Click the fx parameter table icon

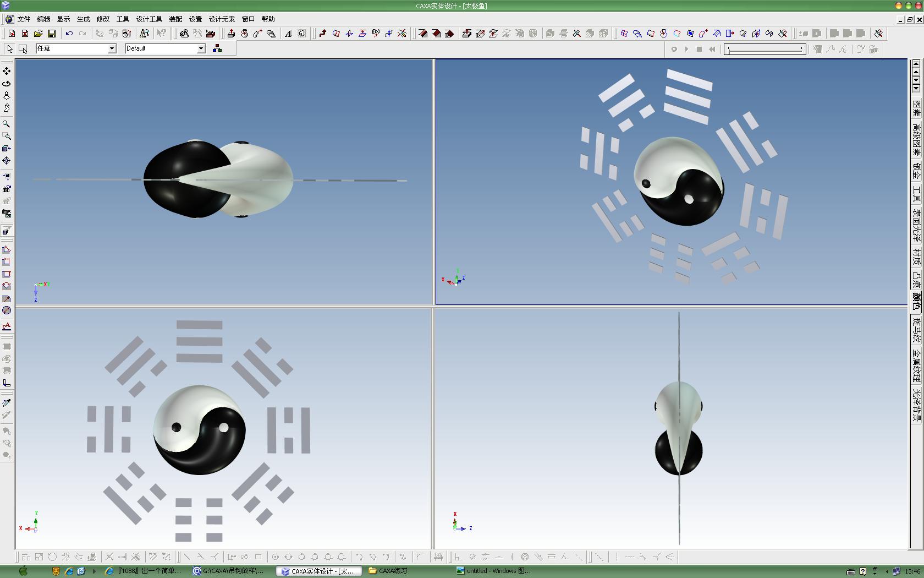point(376,34)
